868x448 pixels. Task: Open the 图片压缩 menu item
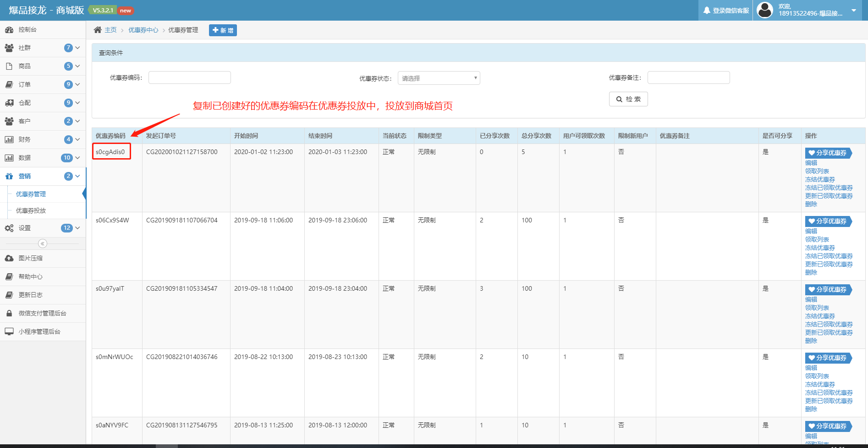click(x=43, y=258)
